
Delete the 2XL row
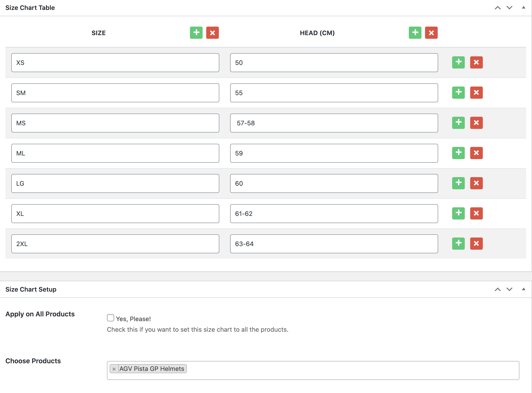click(x=476, y=244)
